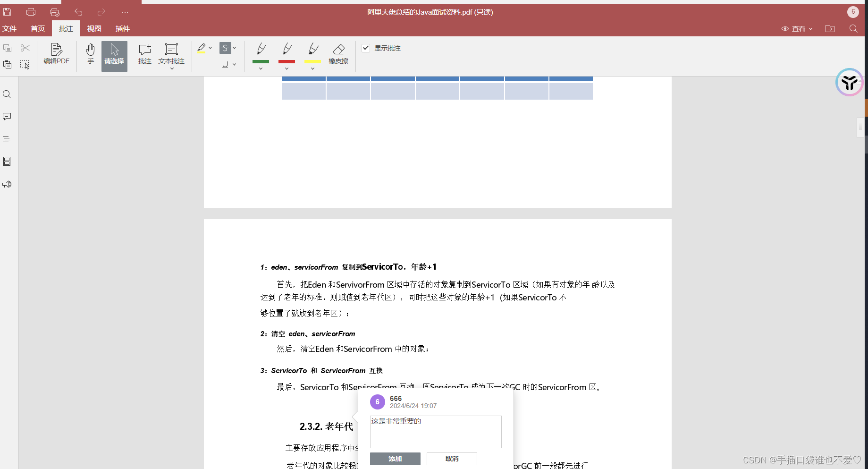868x469 pixels.
Task: Click the Copy icon
Action: (x=7, y=48)
